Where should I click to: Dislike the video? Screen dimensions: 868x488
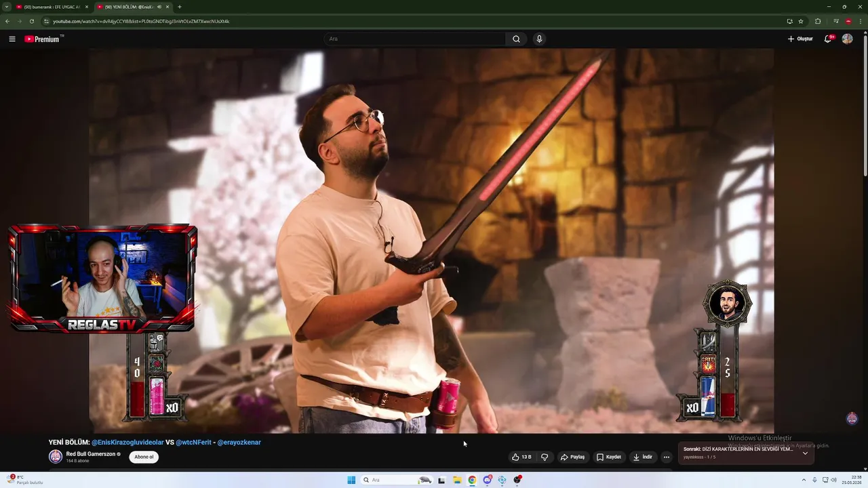[x=545, y=457]
